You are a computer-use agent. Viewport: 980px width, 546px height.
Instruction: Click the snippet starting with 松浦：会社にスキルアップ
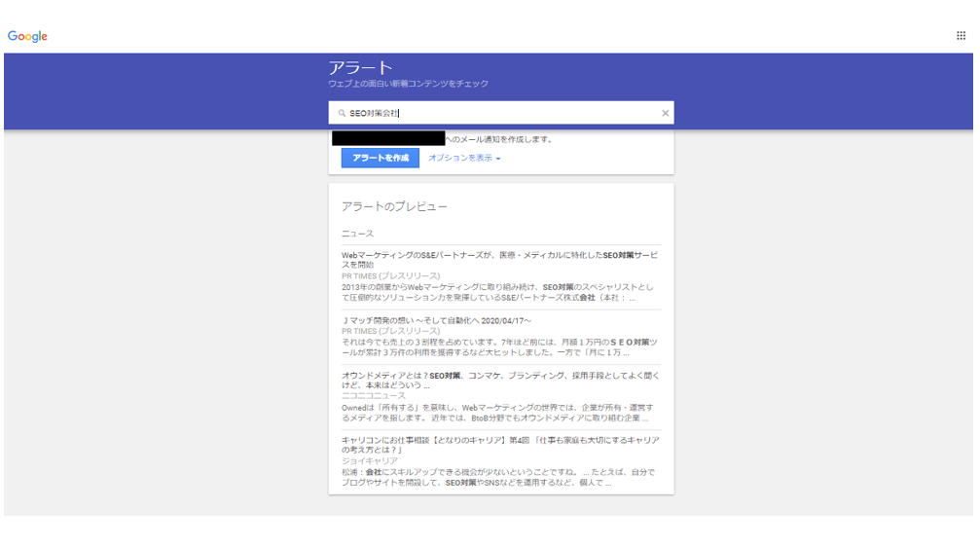click(498, 477)
